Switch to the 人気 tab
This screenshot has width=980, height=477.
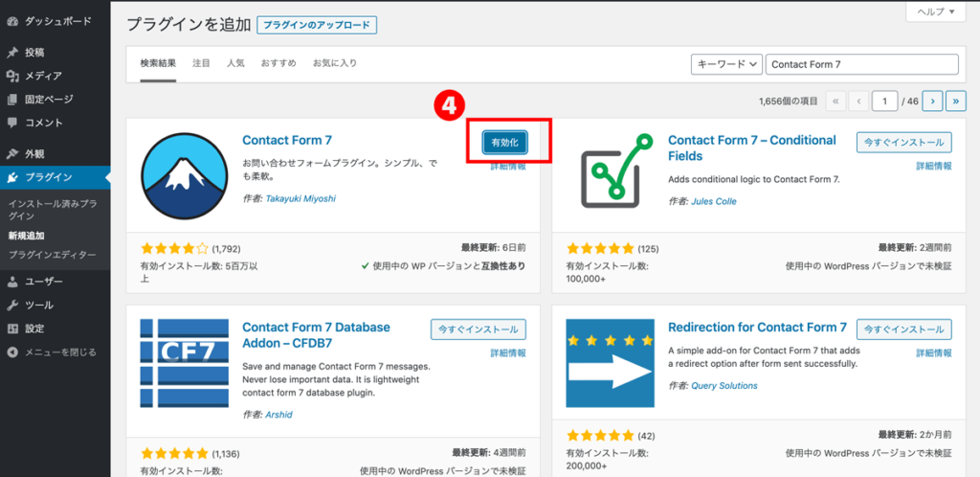(235, 64)
